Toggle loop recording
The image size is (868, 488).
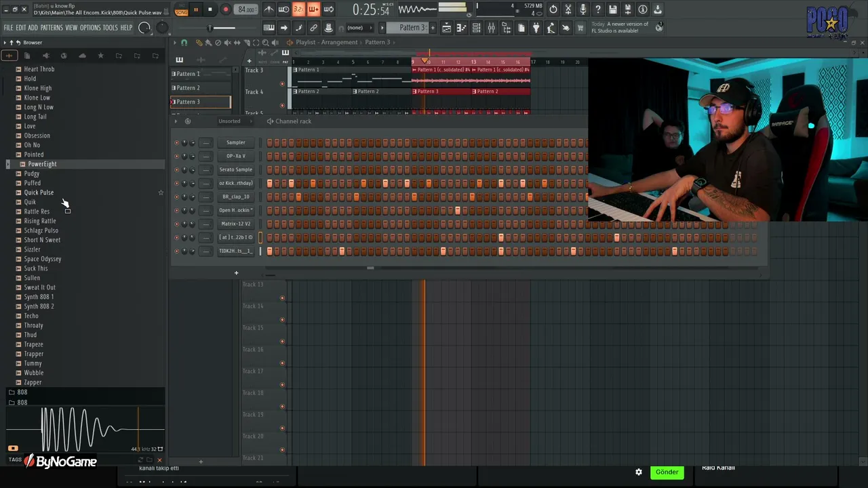(x=328, y=9)
